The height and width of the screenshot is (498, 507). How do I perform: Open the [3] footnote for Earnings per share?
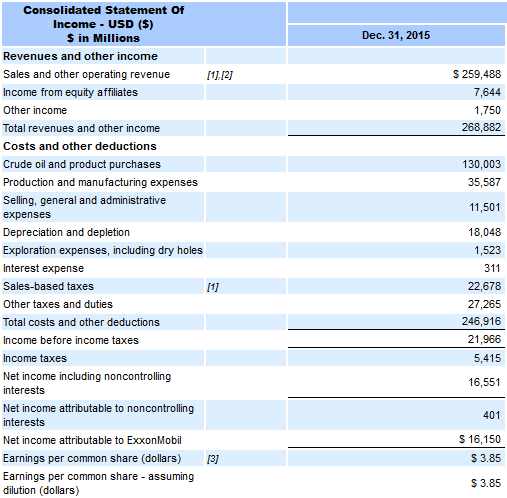pos(213,459)
